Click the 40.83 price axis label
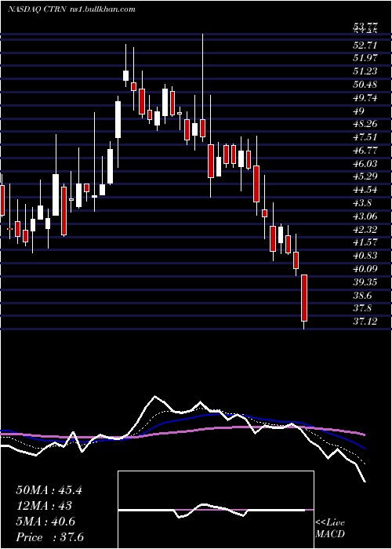 (365, 256)
